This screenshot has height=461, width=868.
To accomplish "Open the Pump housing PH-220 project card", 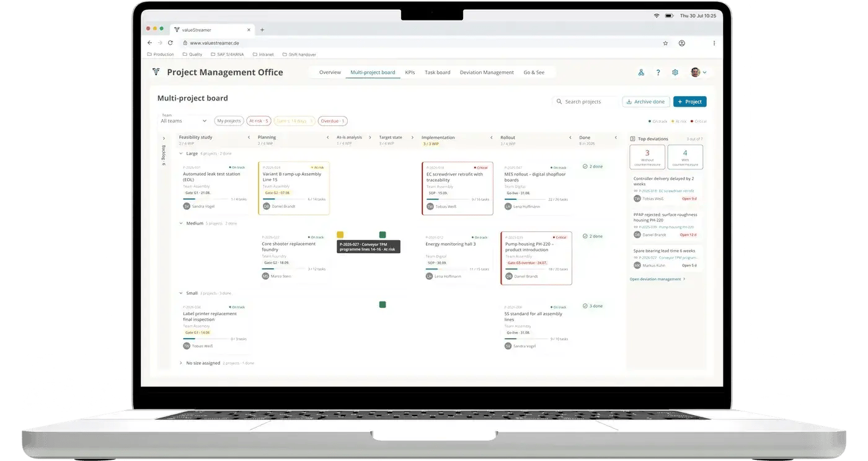I will pyautogui.click(x=536, y=258).
